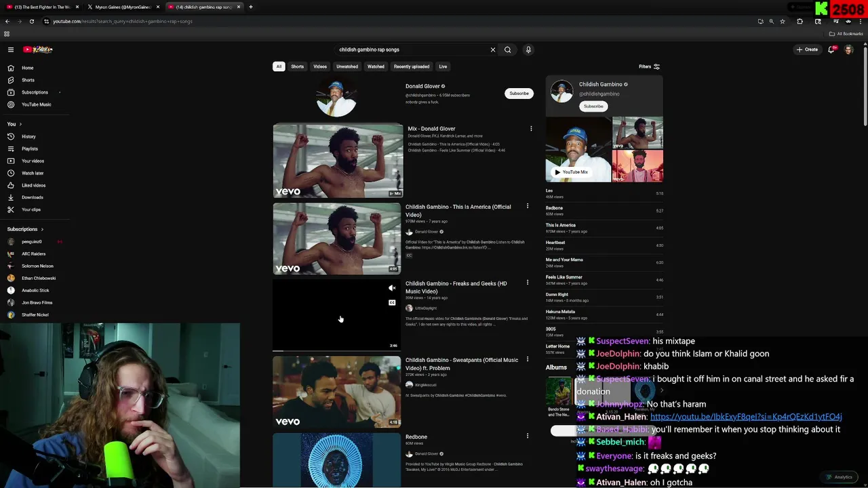Open options for Redbone result

[528, 436]
